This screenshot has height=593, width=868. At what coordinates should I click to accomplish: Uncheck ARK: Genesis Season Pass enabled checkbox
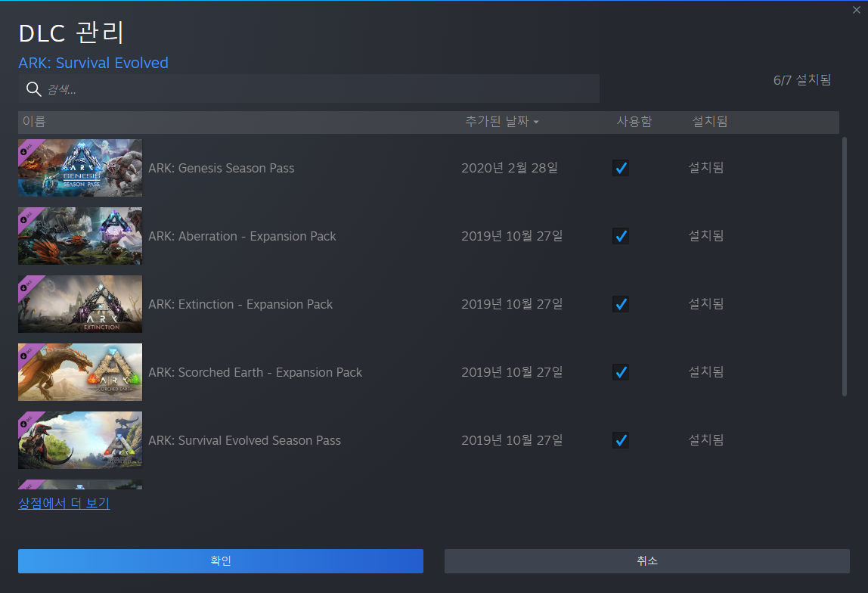(621, 168)
